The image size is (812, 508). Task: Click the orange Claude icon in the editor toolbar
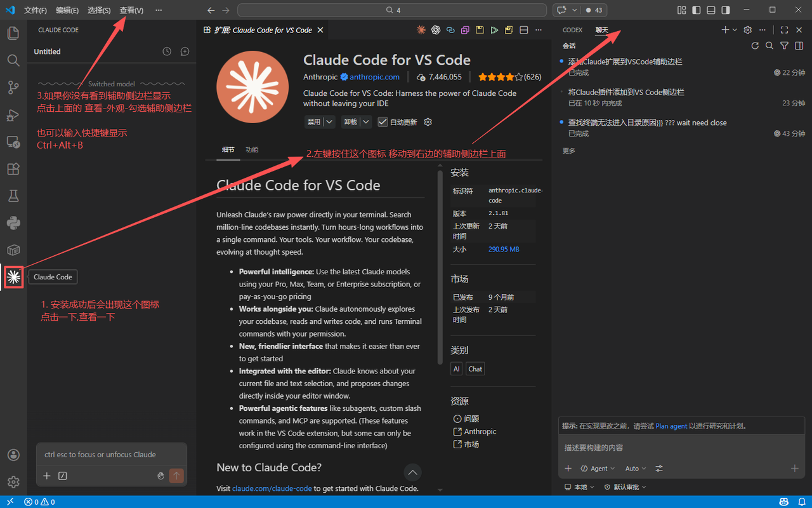point(421,30)
